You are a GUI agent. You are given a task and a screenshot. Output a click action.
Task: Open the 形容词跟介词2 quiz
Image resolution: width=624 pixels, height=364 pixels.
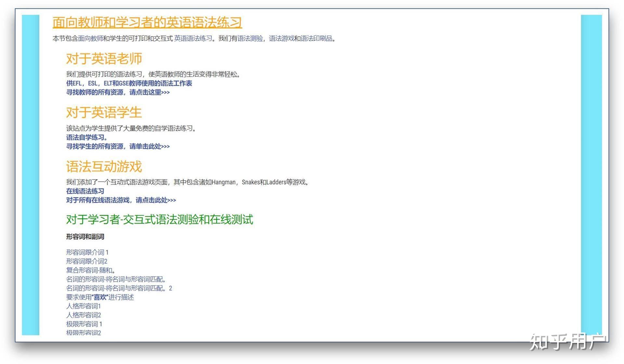(86, 261)
